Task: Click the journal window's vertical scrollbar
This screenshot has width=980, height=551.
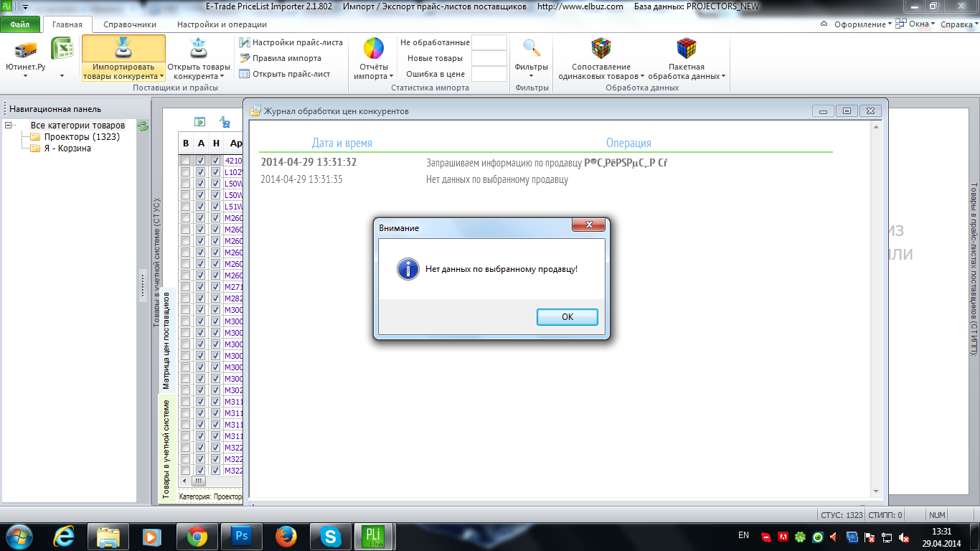Action: [875, 309]
